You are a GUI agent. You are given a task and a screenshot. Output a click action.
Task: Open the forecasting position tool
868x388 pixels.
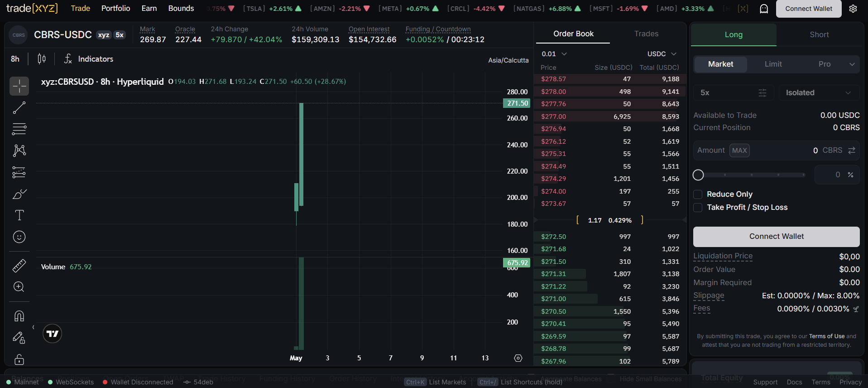pyautogui.click(x=19, y=172)
